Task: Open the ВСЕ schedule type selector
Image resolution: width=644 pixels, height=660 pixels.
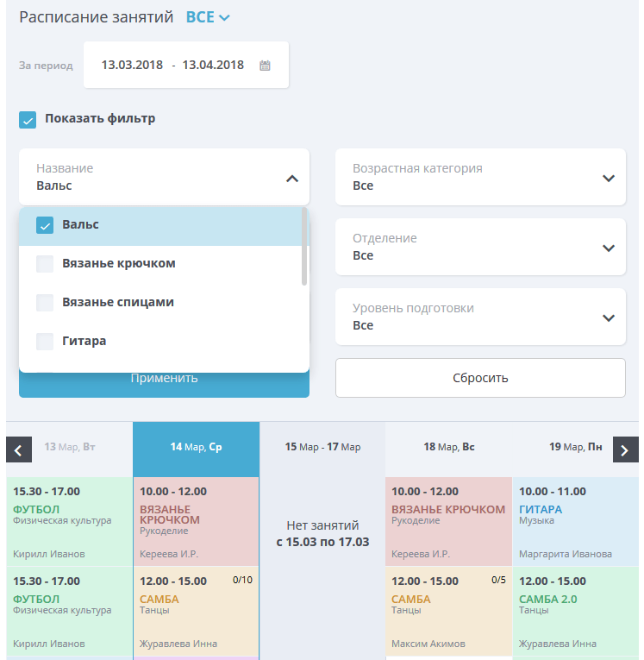Action: [208, 17]
